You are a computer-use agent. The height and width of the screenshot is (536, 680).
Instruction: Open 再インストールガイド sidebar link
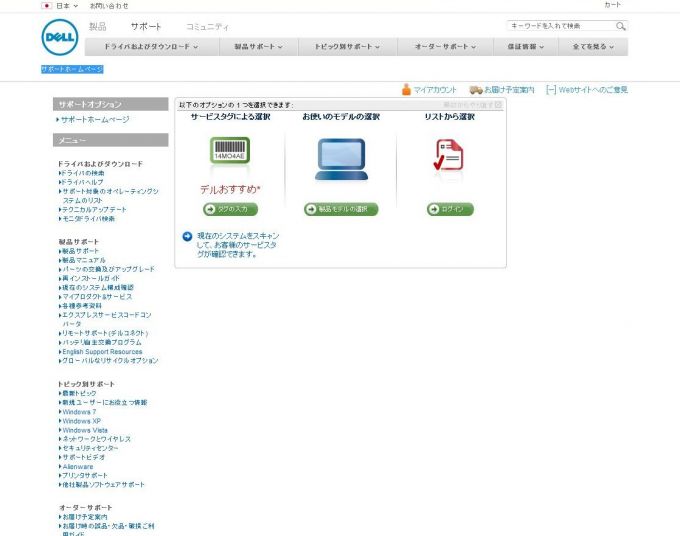[91, 278]
